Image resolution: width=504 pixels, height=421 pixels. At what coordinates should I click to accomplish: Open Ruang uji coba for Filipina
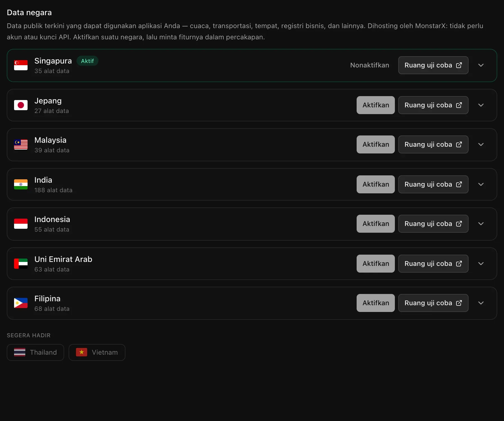pyautogui.click(x=433, y=303)
